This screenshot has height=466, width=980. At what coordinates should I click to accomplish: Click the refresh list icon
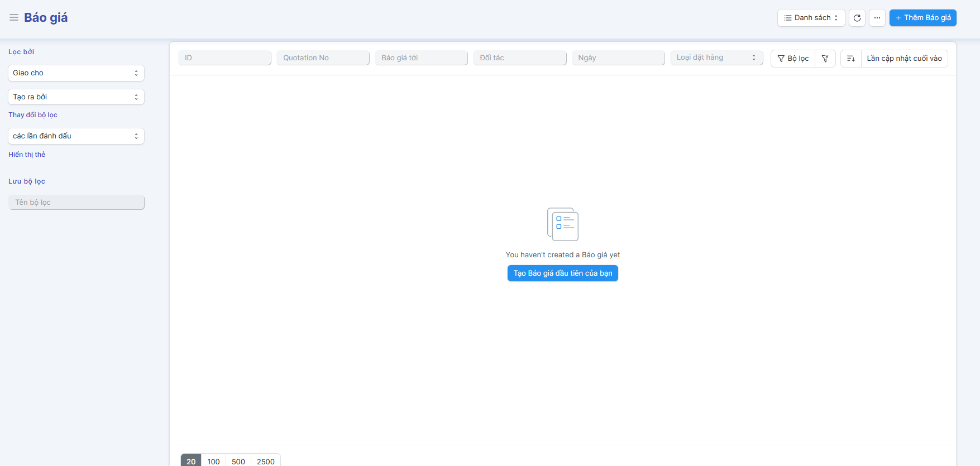pos(857,18)
